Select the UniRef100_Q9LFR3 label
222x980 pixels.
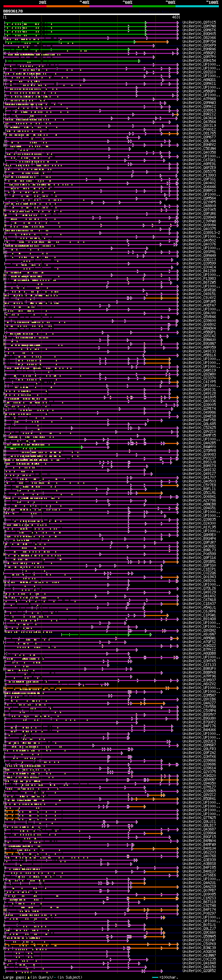click(199, 749)
